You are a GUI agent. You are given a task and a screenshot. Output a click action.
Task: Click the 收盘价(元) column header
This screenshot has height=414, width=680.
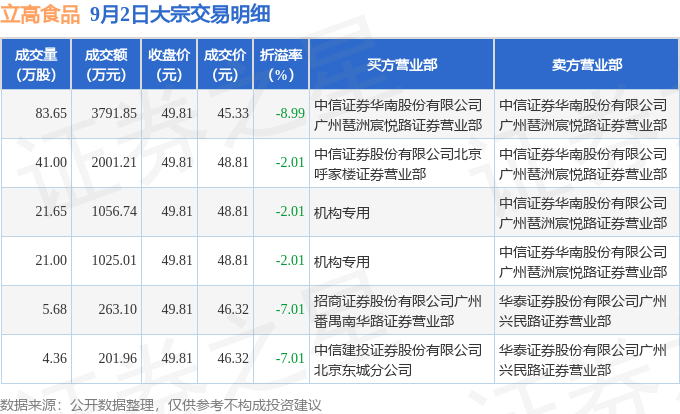169,65
